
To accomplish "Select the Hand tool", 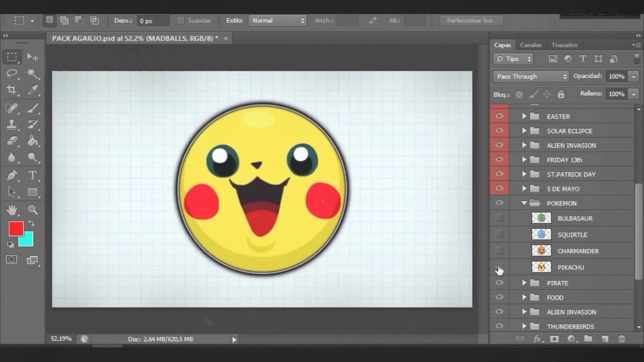I will tap(12, 210).
